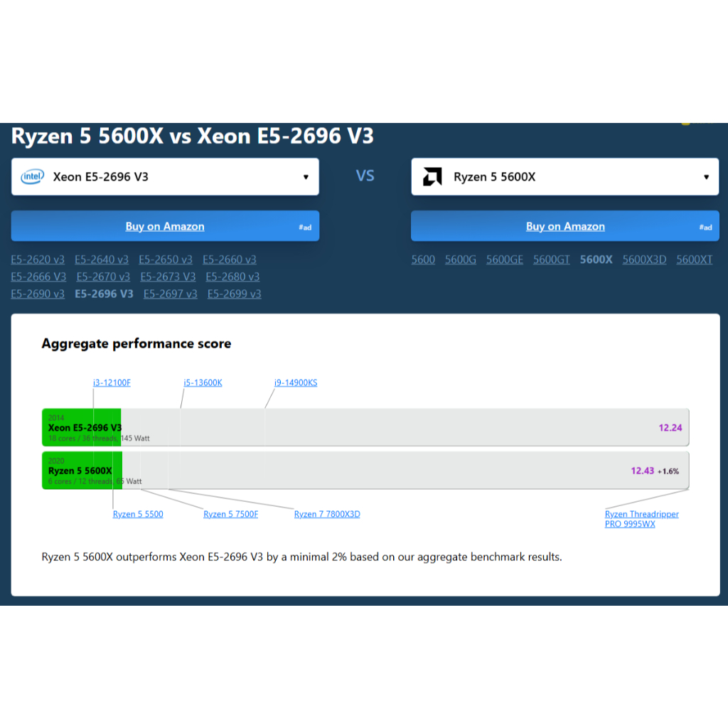Select the bold E5-2696 V3 tab
728x728 pixels.
click(x=104, y=294)
